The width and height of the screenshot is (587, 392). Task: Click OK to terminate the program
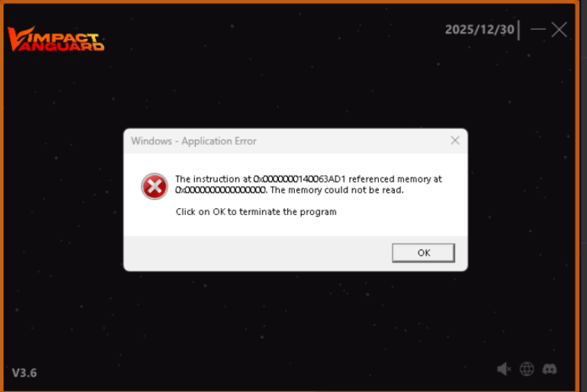[423, 253]
